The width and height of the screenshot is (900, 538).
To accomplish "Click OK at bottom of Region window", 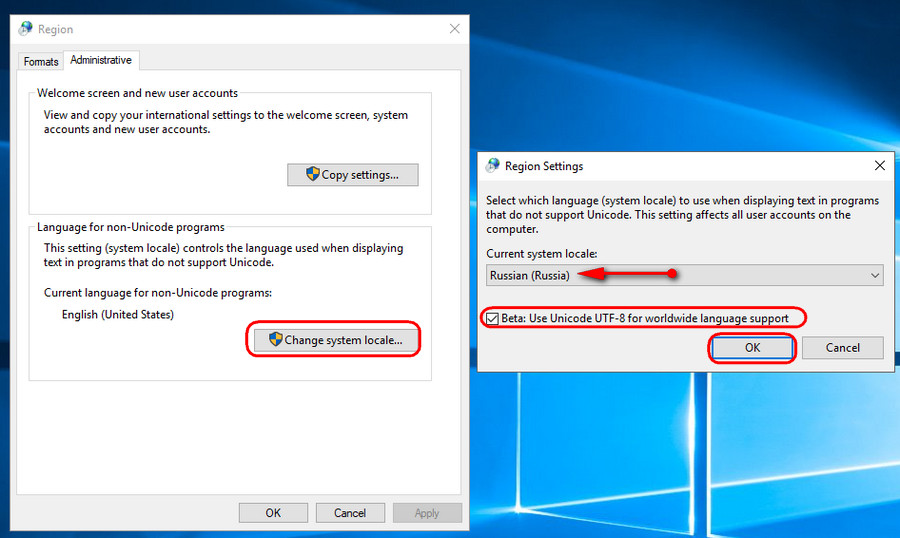I will tap(273, 513).
